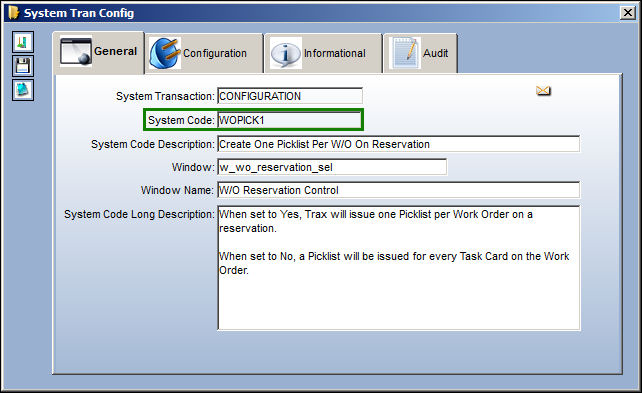Click the floppy disk save icon
The width and height of the screenshot is (642, 393).
(x=23, y=66)
